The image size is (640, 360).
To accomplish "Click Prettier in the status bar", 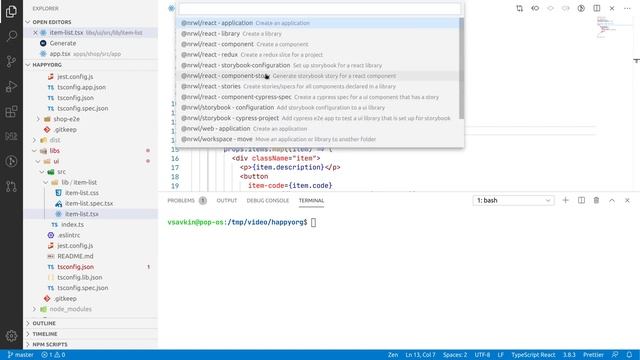I will point(593,355).
